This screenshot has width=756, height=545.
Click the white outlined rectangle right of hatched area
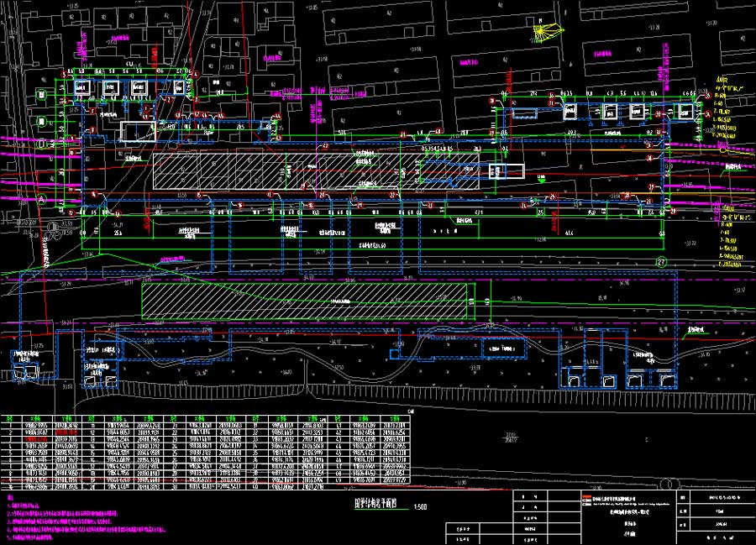tap(503, 171)
